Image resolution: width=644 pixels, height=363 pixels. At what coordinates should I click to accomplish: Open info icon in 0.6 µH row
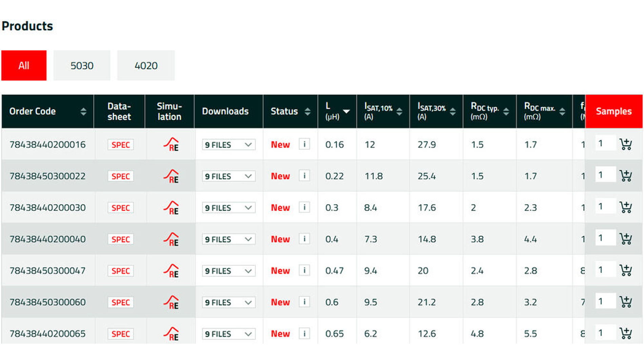tap(304, 302)
